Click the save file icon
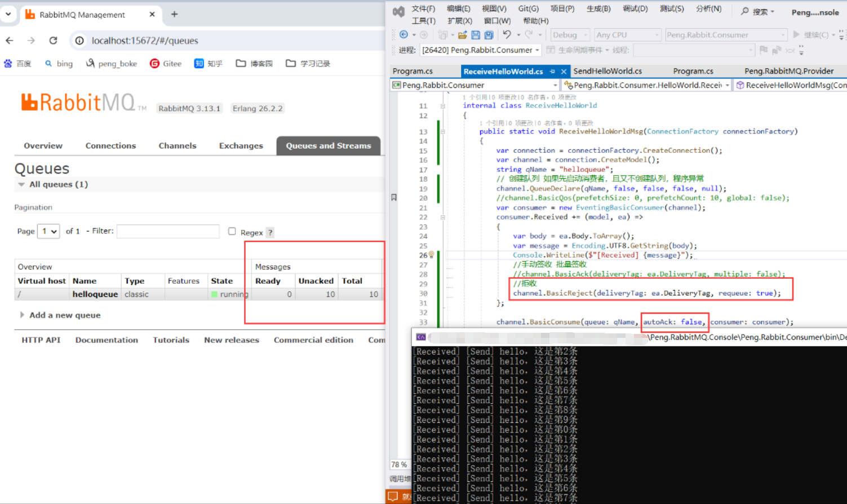847x504 pixels. (476, 35)
